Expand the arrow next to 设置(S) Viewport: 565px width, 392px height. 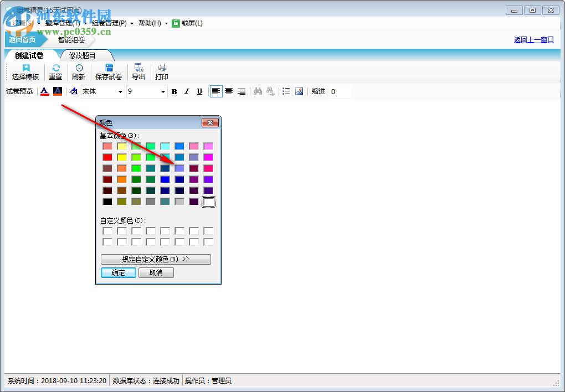39,23
